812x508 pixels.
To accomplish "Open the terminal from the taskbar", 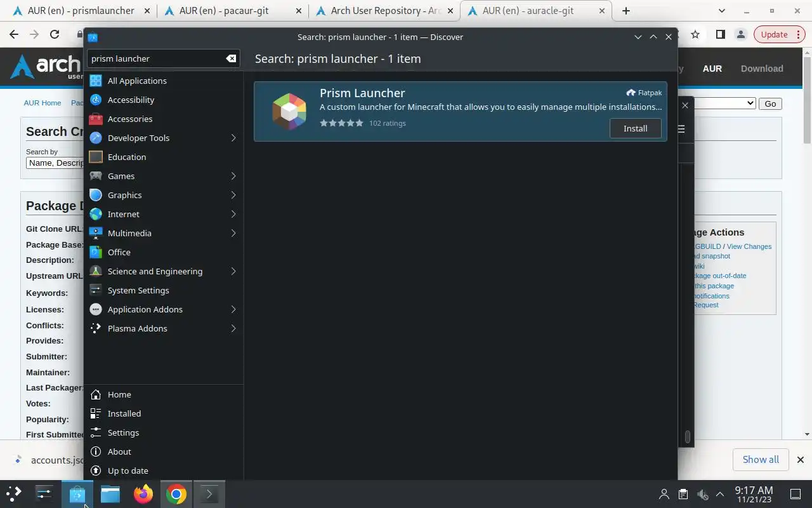I will pyautogui.click(x=209, y=494).
